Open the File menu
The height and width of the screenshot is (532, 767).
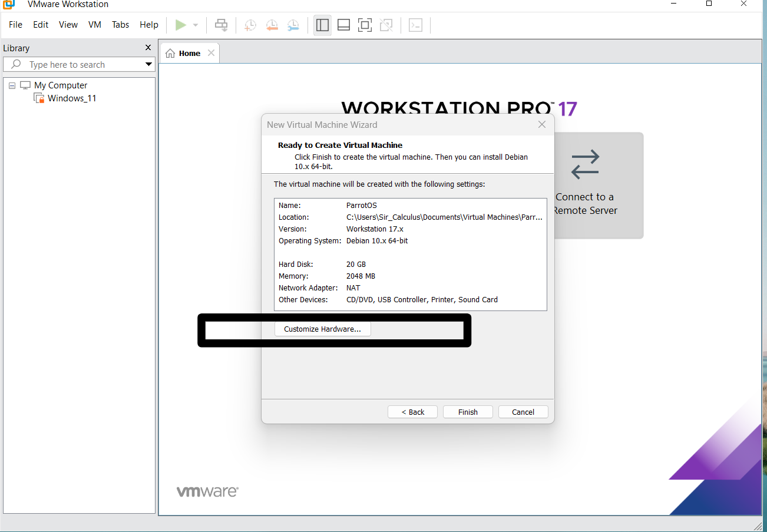15,25
